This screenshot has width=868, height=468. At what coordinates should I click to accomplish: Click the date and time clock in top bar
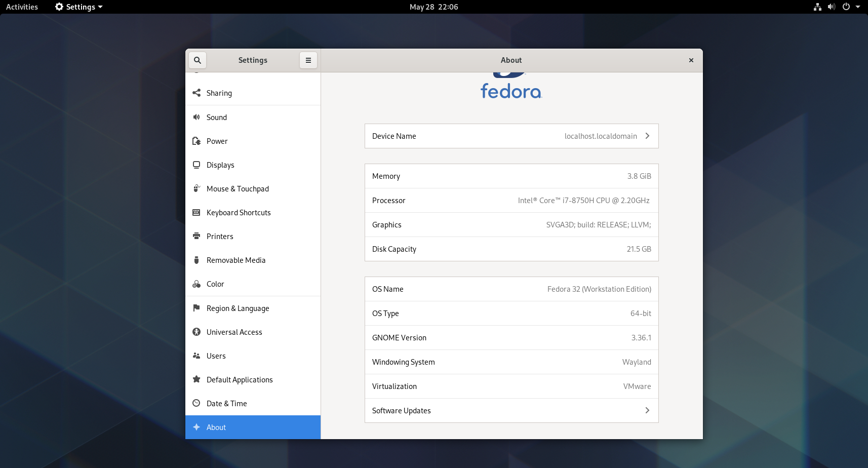pos(433,7)
